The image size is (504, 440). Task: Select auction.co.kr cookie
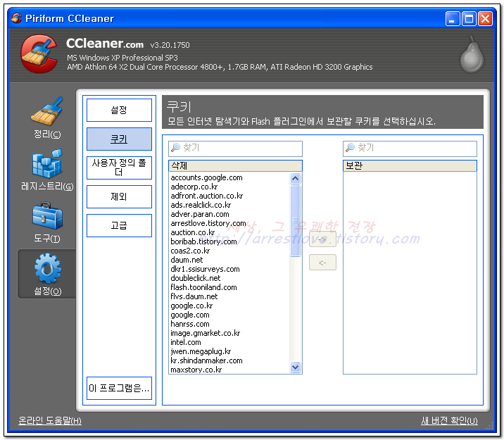pos(193,232)
